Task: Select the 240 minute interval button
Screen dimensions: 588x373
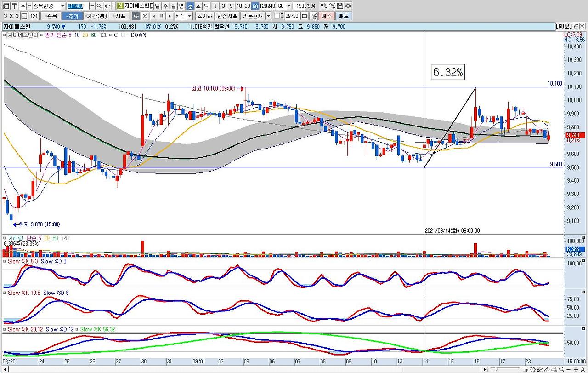Action: (271, 6)
